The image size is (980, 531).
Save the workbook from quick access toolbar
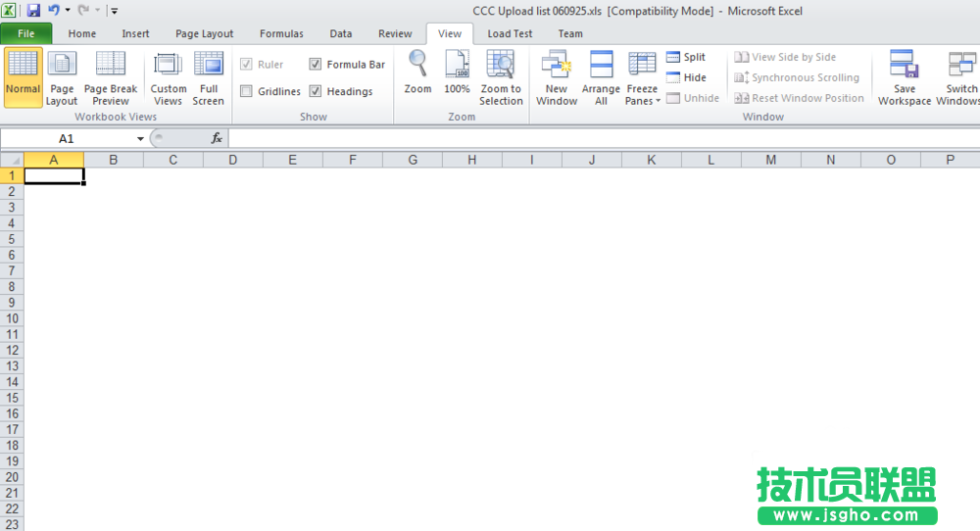(x=33, y=11)
